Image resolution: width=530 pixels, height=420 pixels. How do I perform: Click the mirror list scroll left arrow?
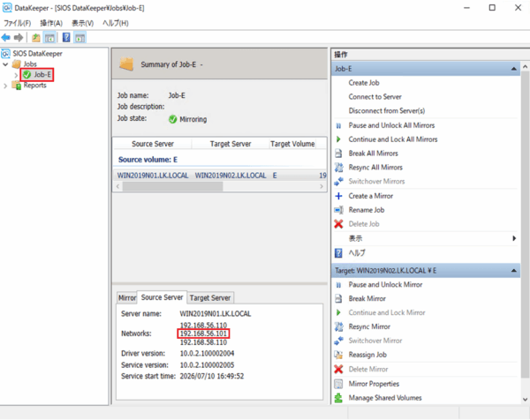click(117, 186)
